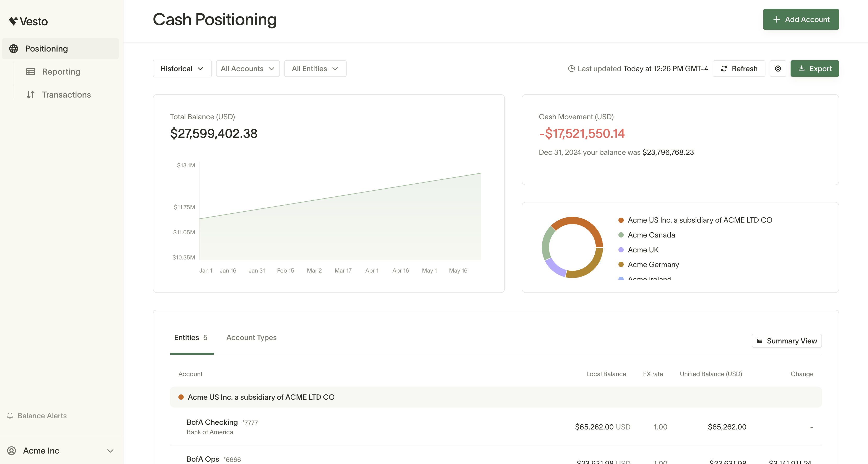This screenshot has height=464, width=868.
Task: Switch to the Account Types tab
Action: pyautogui.click(x=251, y=338)
